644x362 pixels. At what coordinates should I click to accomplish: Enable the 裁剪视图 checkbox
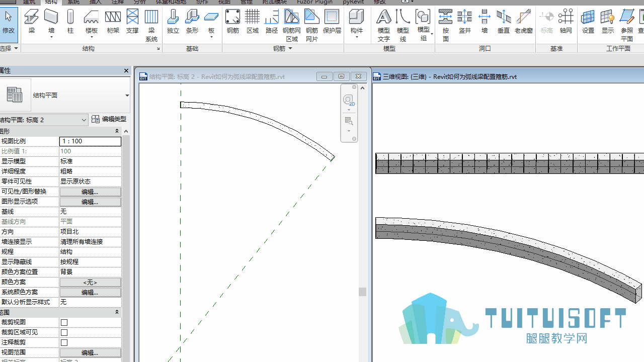coord(64,322)
